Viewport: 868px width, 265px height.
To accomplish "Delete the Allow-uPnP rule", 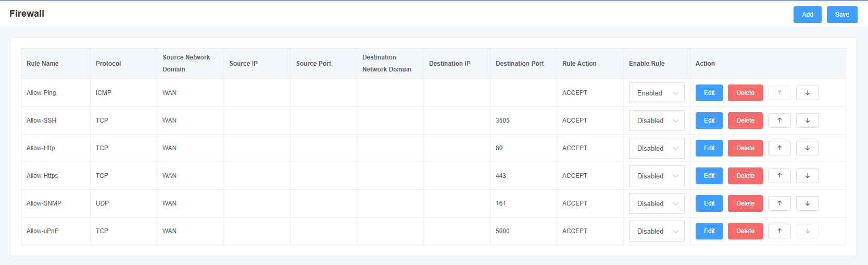I will click(745, 231).
